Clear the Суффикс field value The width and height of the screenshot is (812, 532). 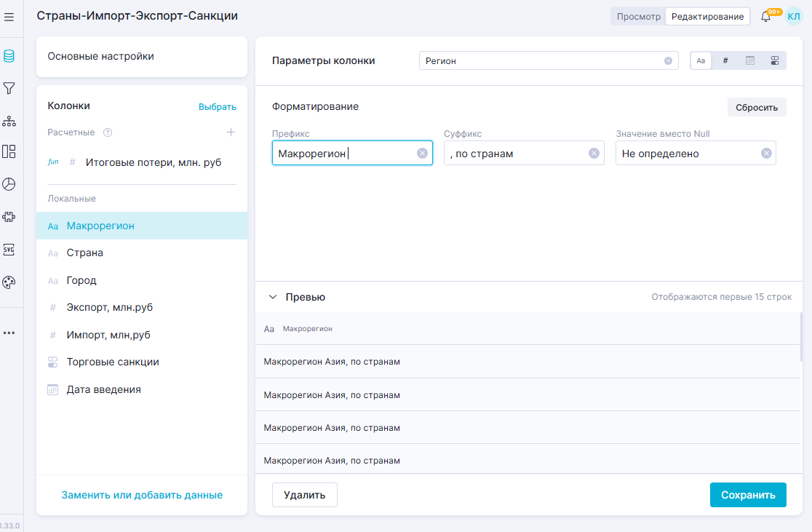[x=594, y=153]
